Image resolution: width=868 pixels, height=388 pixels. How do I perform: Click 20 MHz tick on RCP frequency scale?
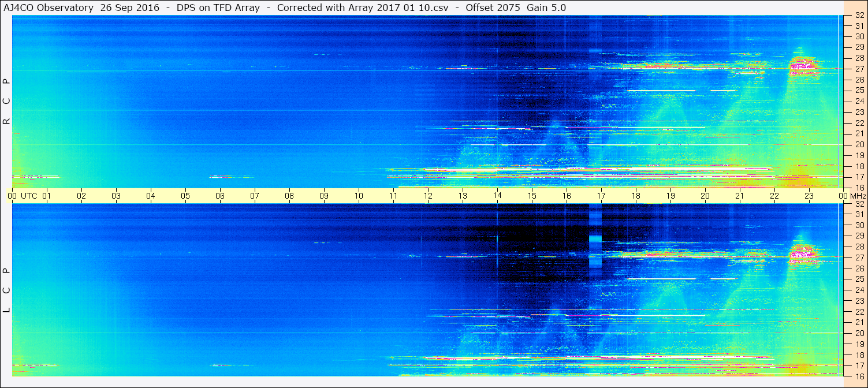[x=859, y=144]
